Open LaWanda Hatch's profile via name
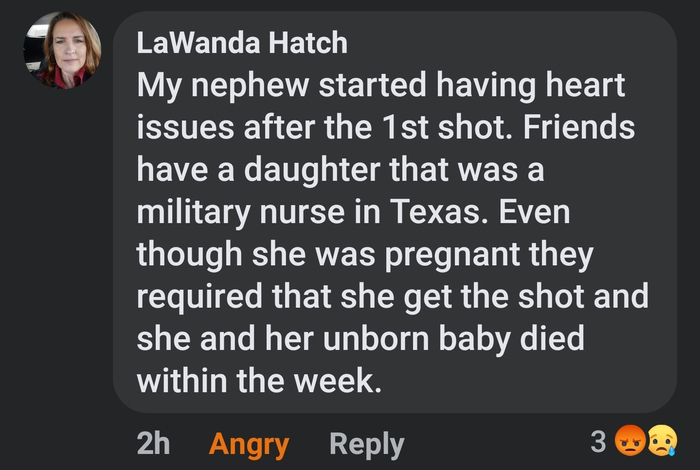Screen dimensions: 700x470 (242, 43)
